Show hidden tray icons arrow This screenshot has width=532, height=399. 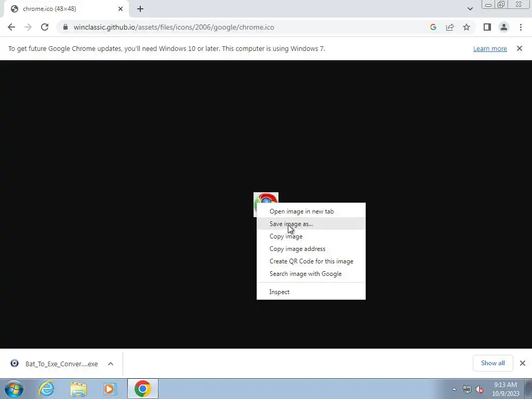click(454, 389)
